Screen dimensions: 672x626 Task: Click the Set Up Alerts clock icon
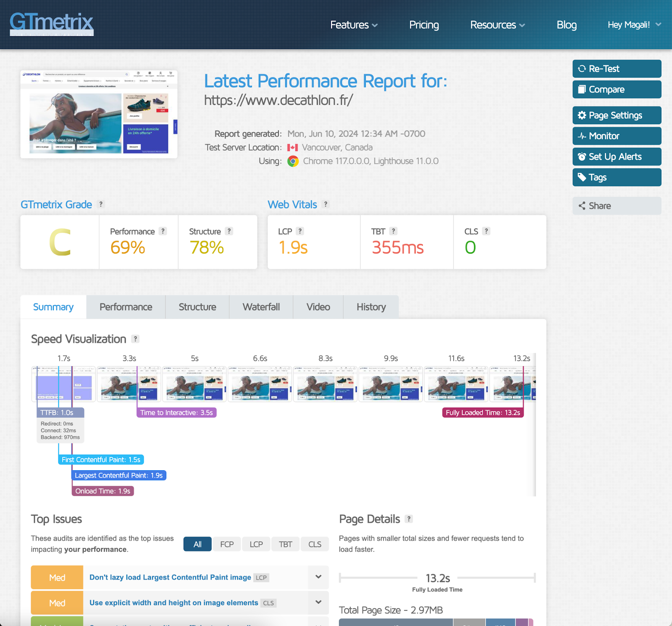(x=582, y=157)
